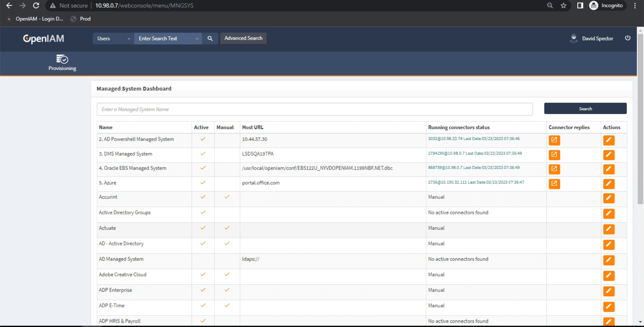Click the vertical page scrollbar thumb

pyautogui.click(x=640, y=119)
